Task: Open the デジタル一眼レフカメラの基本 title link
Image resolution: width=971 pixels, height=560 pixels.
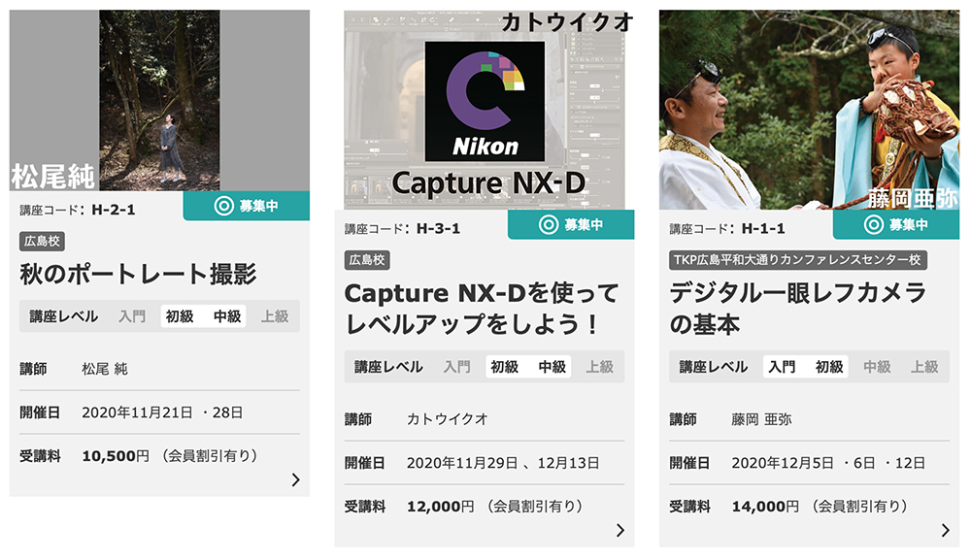Action: click(797, 309)
